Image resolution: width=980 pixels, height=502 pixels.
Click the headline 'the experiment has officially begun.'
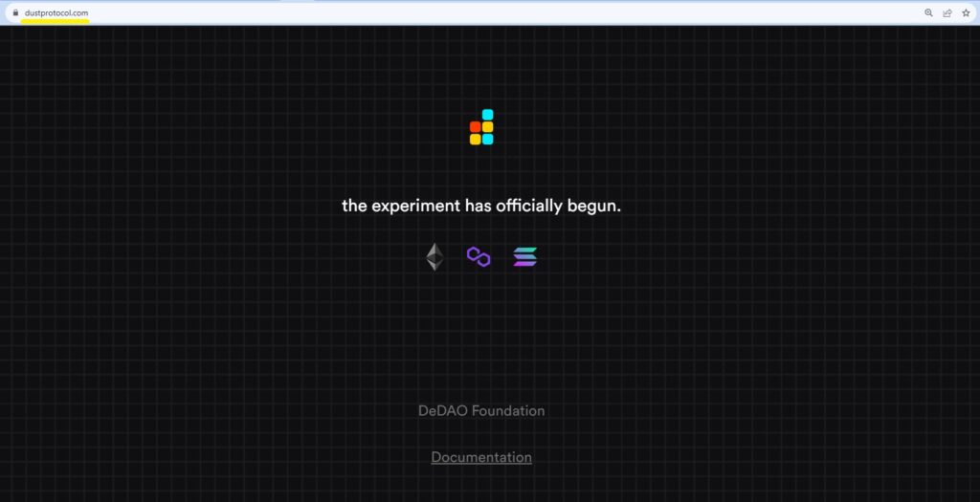click(x=481, y=206)
